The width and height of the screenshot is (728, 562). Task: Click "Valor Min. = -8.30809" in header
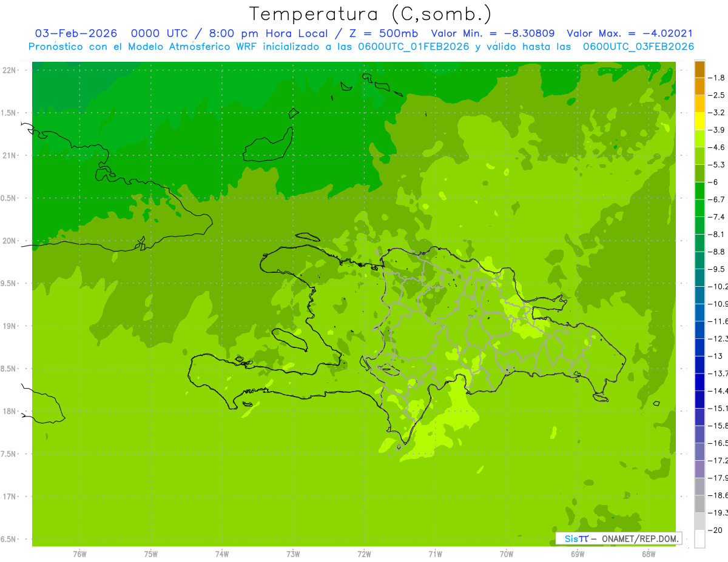(x=493, y=33)
